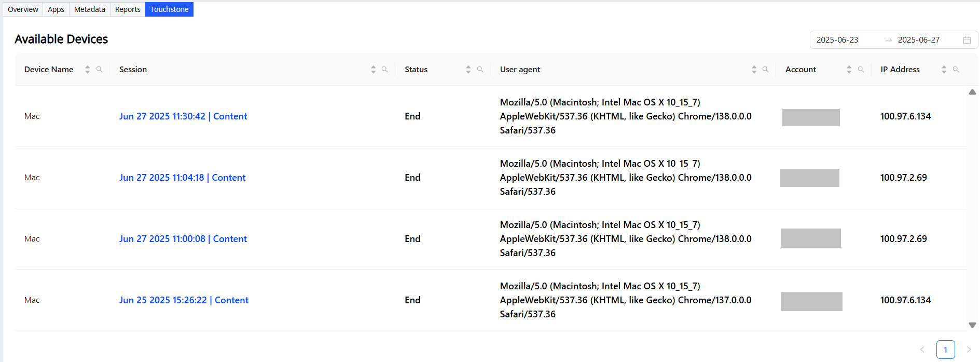Go to next page arrow

pos(968,350)
